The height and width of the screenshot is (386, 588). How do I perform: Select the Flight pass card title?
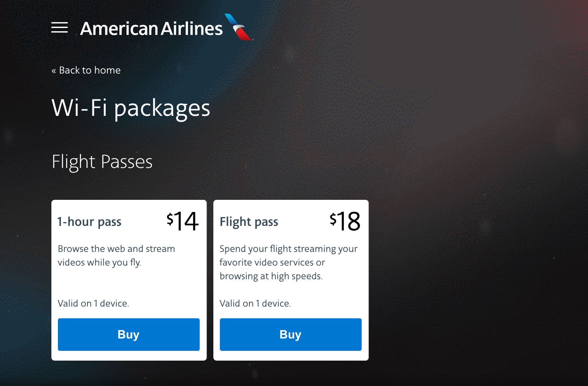[x=249, y=222]
